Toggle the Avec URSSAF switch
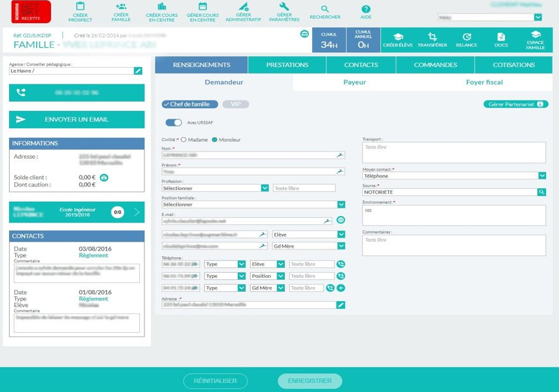The height and width of the screenshot is (392, 559). tap(173, 122)
